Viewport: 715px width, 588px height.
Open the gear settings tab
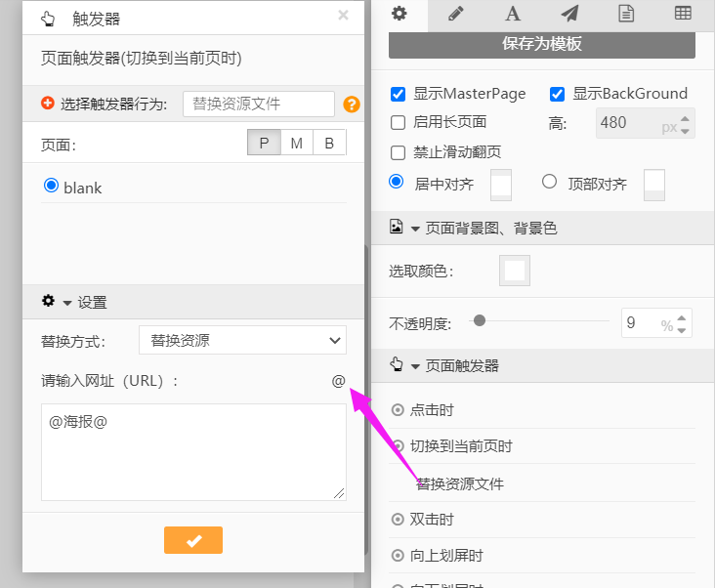click(x=399, y=14)
